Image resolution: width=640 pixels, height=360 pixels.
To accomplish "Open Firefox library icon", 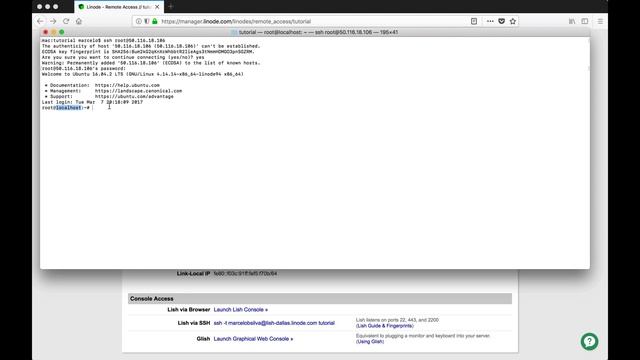I will click(x=572, y=21).
